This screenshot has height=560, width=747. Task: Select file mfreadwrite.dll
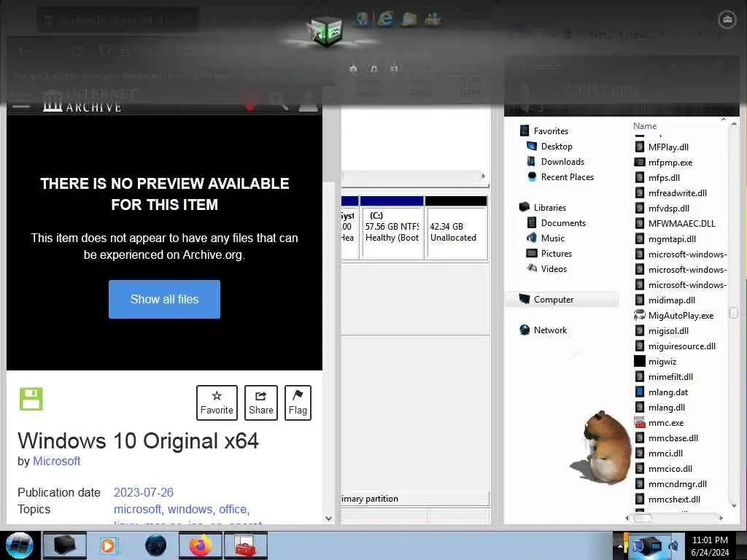coord(677,192)
